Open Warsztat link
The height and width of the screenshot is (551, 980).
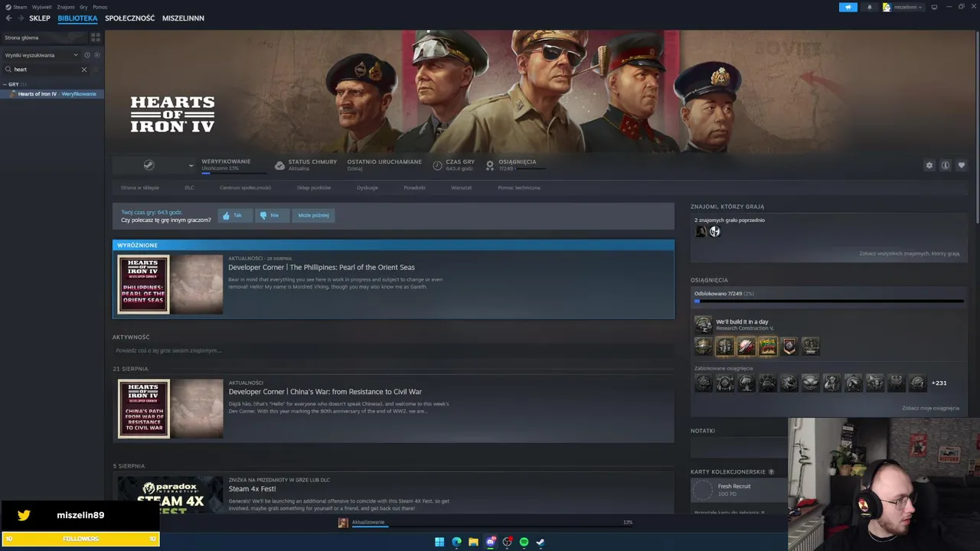(462, 187)
